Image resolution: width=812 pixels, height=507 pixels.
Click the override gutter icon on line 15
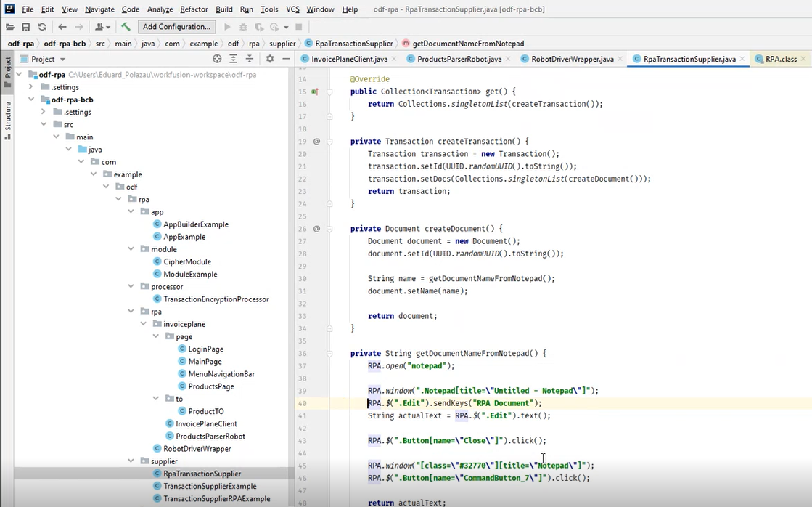(314, 92)
